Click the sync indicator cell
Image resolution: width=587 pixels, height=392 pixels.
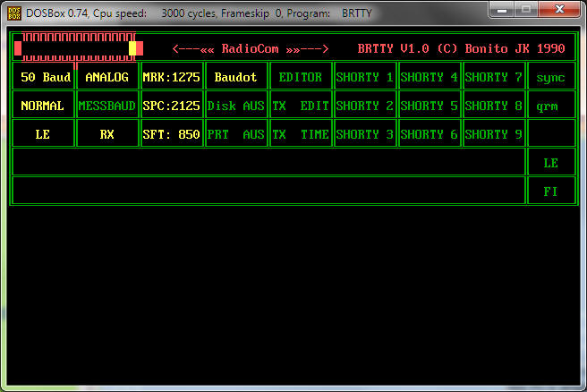[551, 77]
